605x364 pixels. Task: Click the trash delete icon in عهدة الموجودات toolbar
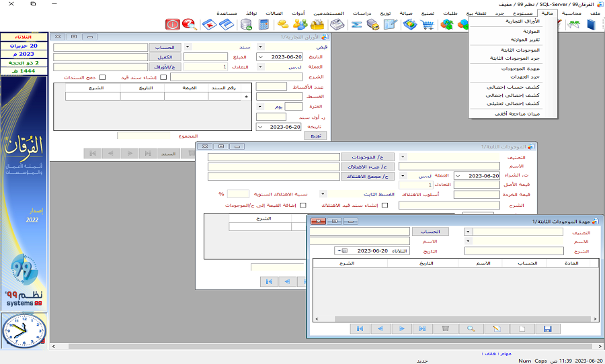(x=444, y=328)
